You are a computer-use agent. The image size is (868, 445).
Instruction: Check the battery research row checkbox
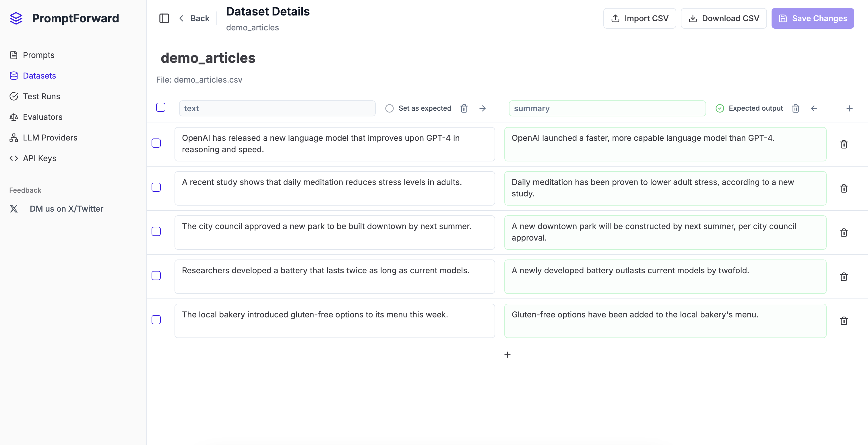(x=156, y=276)
